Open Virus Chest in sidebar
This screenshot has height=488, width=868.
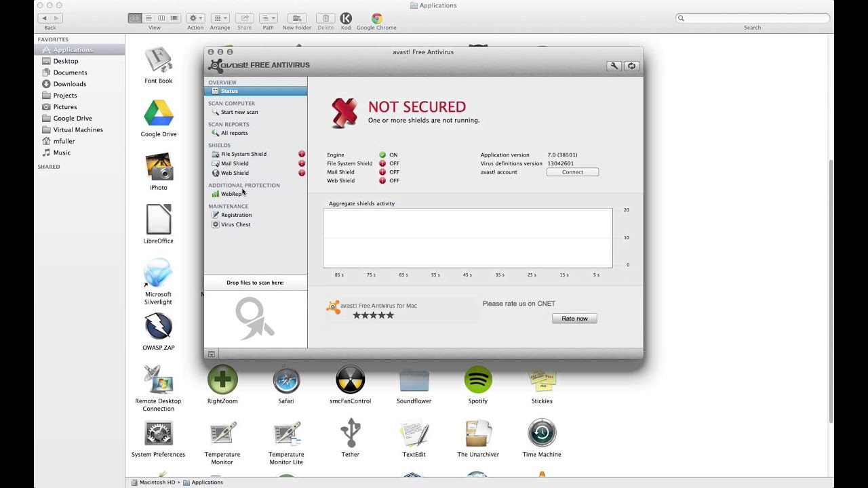click(235, 224)
